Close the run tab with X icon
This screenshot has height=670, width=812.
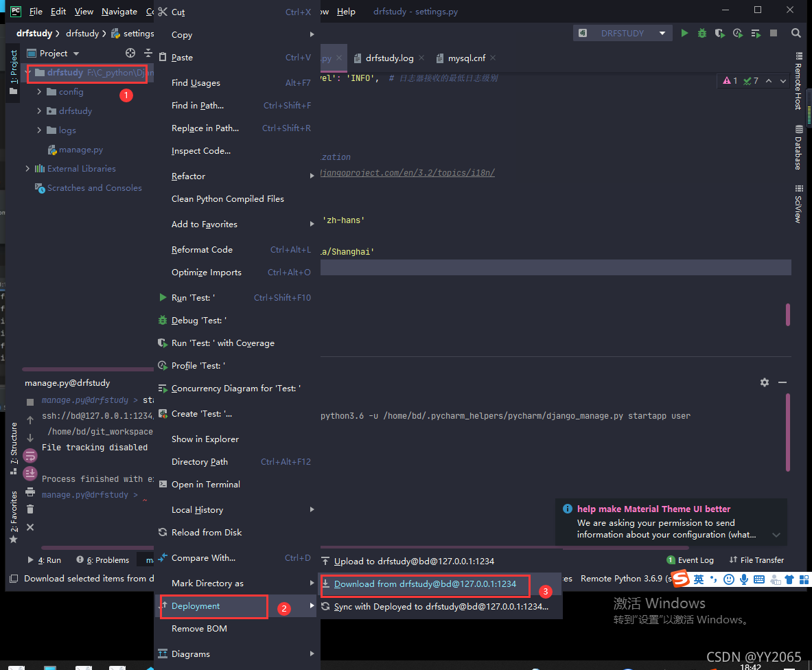(x=30, y=527)
